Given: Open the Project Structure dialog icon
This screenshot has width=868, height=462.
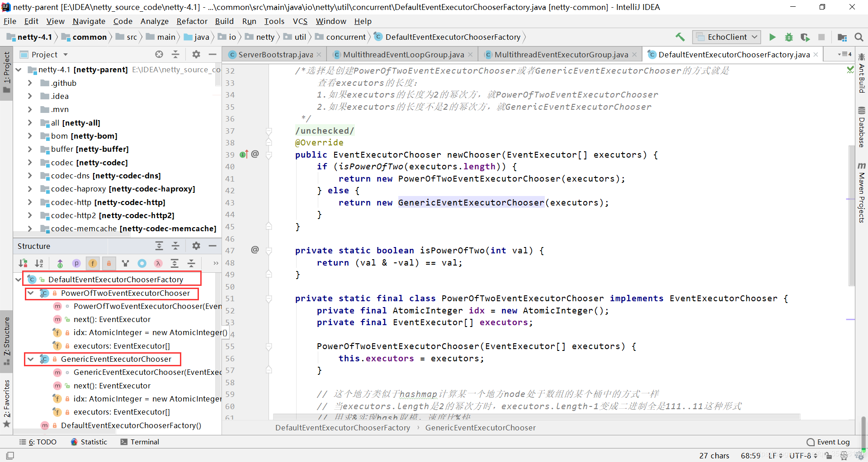Looking at the screenshot, I should [842, 37].
